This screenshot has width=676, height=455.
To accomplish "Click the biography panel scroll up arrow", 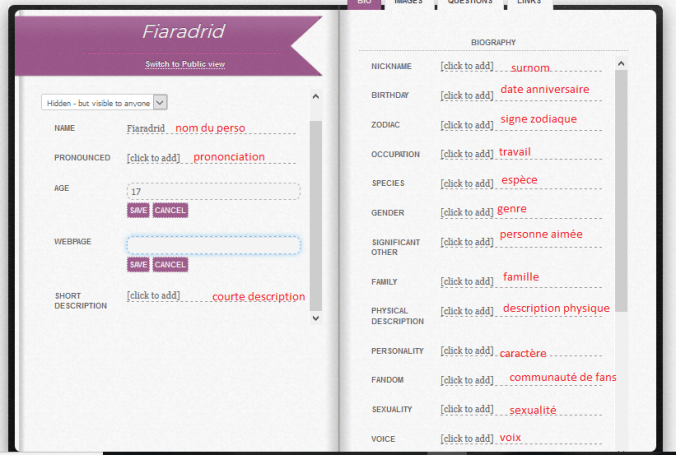I will pos(621,64).
